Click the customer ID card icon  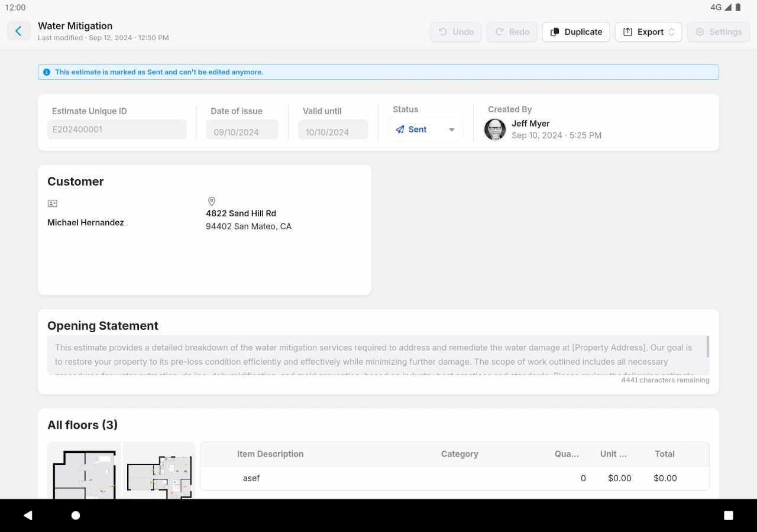[x=53, y=203]
